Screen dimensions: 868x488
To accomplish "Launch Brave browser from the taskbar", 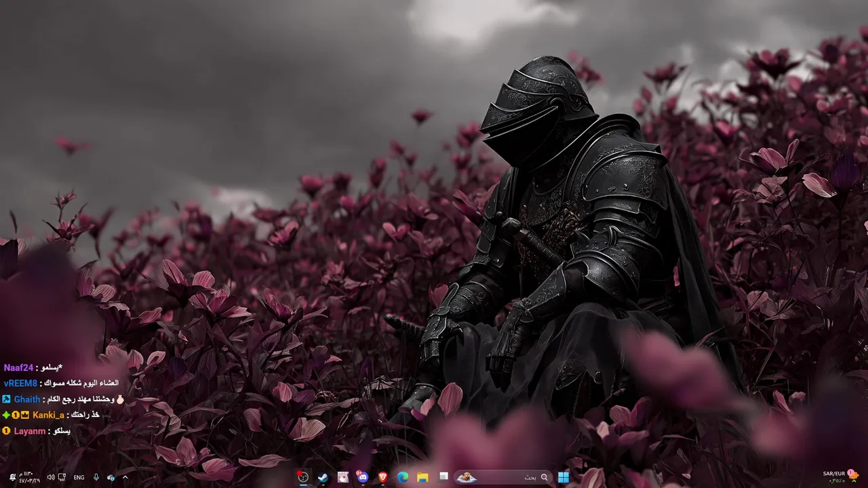I will 383,477.
